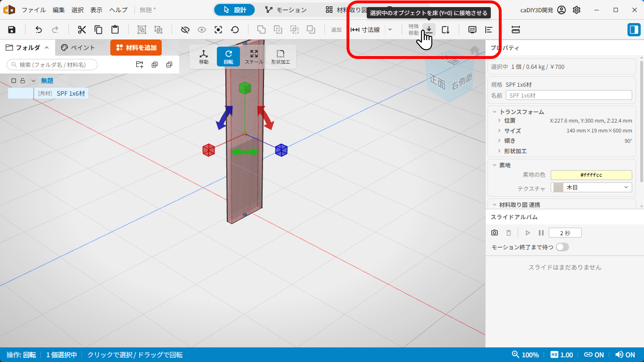644x362 pixels.
Task: Click the save floppy disk icon
Action: pyautogui.click(x=12, y=30)
